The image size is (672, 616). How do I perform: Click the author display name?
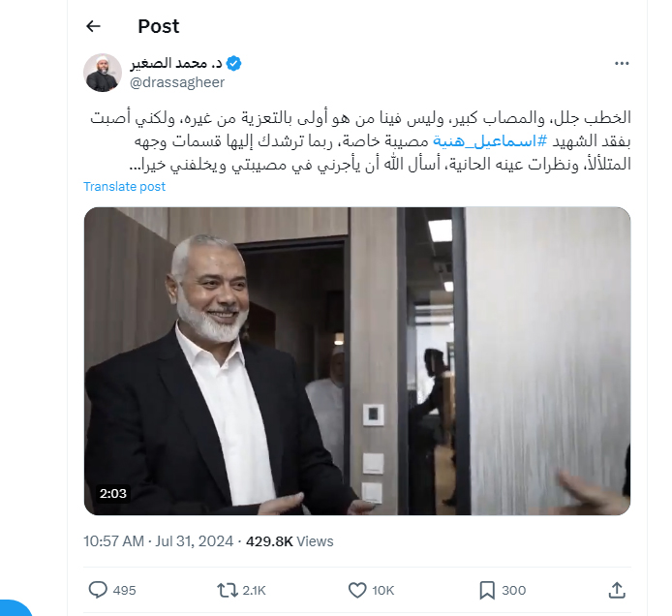coord(176,64)
